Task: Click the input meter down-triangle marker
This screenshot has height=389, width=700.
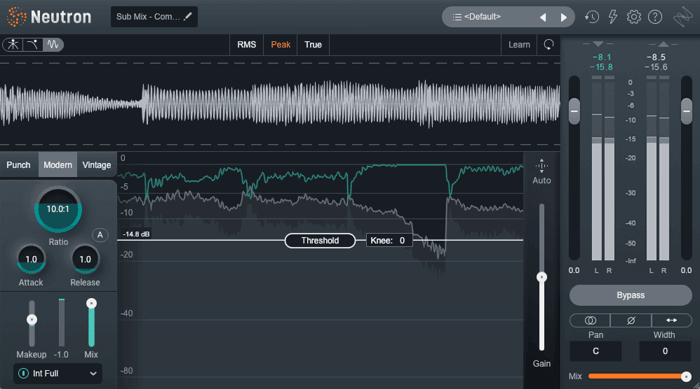Action: tap(598, 44)
